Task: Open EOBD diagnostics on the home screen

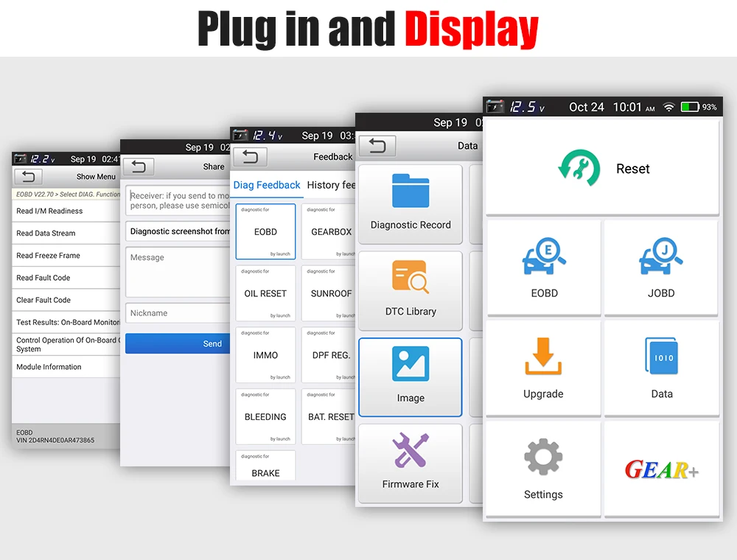Action: tap(544, 267)
